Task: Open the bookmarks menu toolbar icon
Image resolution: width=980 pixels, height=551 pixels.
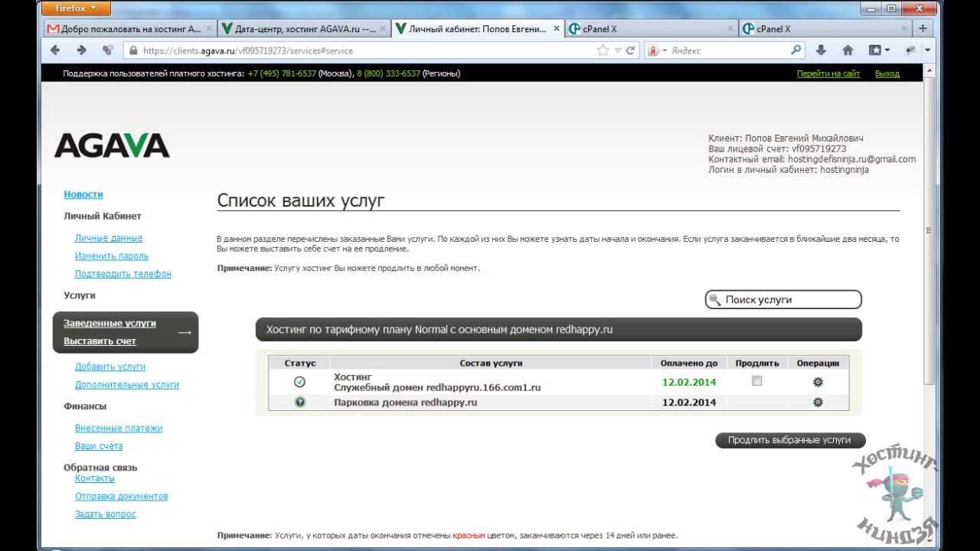Action: (875, 51)
